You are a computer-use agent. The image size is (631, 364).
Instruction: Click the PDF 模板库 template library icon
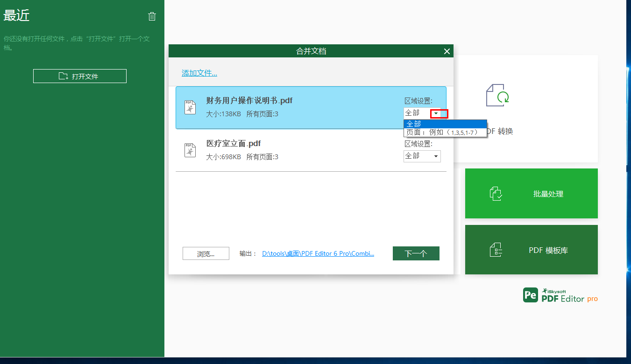point(496,249)
